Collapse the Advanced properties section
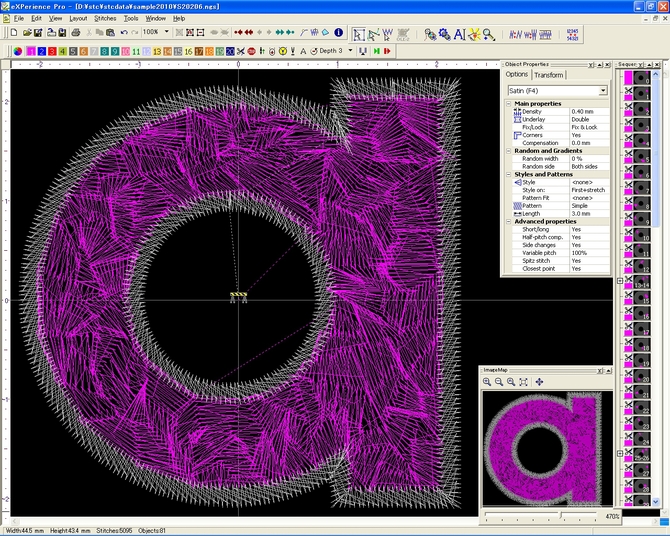Image resolution: width=670 pixels, height=536 pixels. point(508,221)
